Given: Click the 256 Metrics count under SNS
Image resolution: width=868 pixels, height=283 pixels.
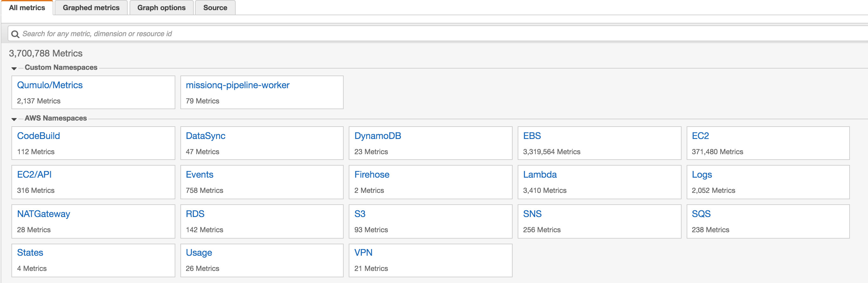Looking at the screenshot, I should 542,230.
